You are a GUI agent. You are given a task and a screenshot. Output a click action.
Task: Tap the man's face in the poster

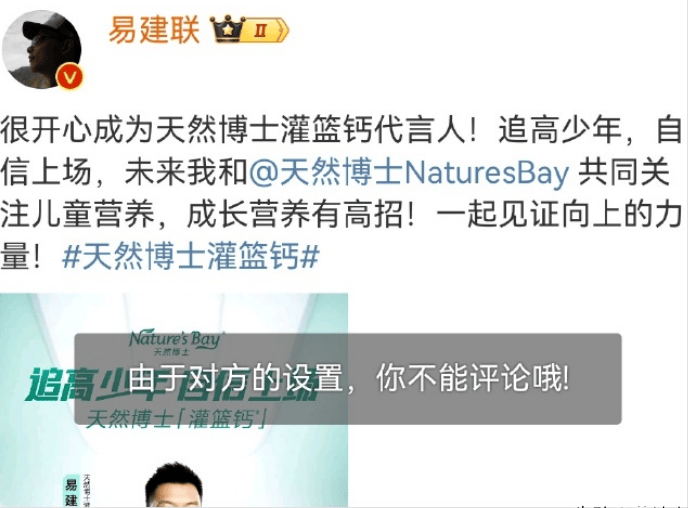175,488
